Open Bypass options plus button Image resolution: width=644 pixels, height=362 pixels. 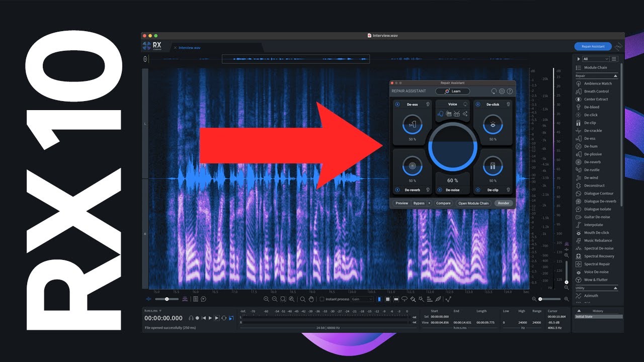pos(429,203)
